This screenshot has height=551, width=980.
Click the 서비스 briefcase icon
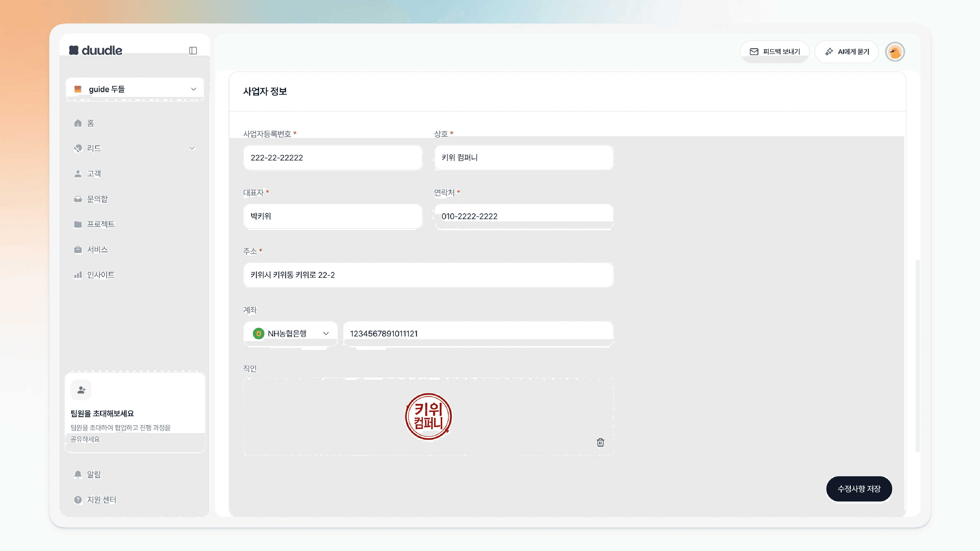pyautogui.click(x=78, y=249)
